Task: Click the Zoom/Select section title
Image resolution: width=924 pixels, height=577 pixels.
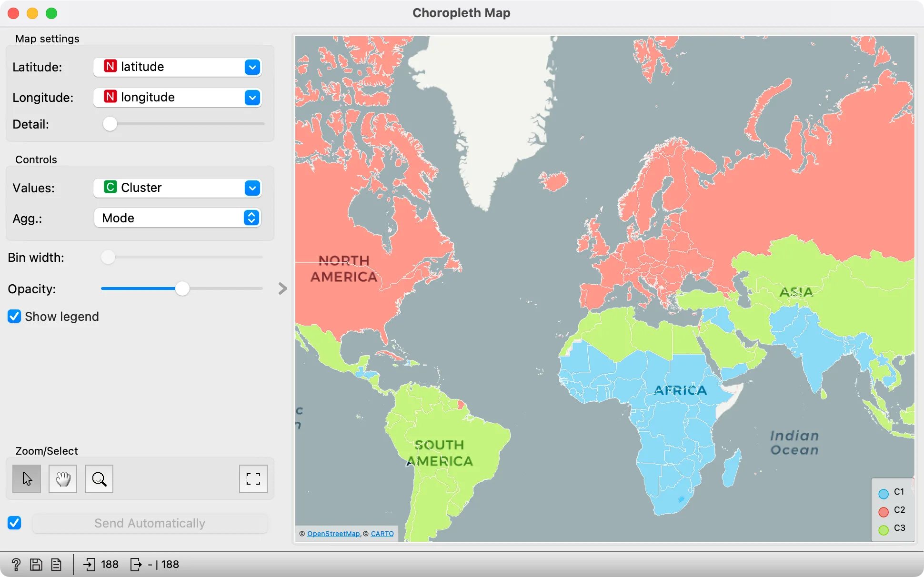Action: (x=47, y=451)
